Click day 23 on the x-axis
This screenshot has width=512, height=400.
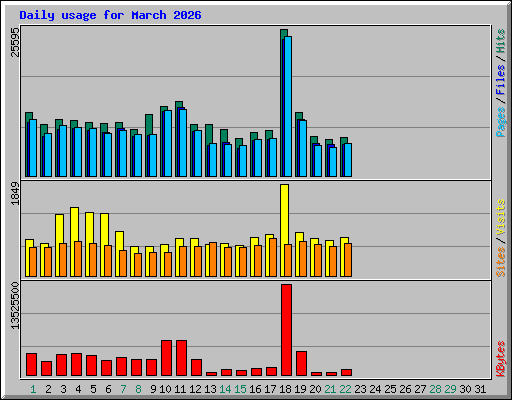tap(360, 389)
